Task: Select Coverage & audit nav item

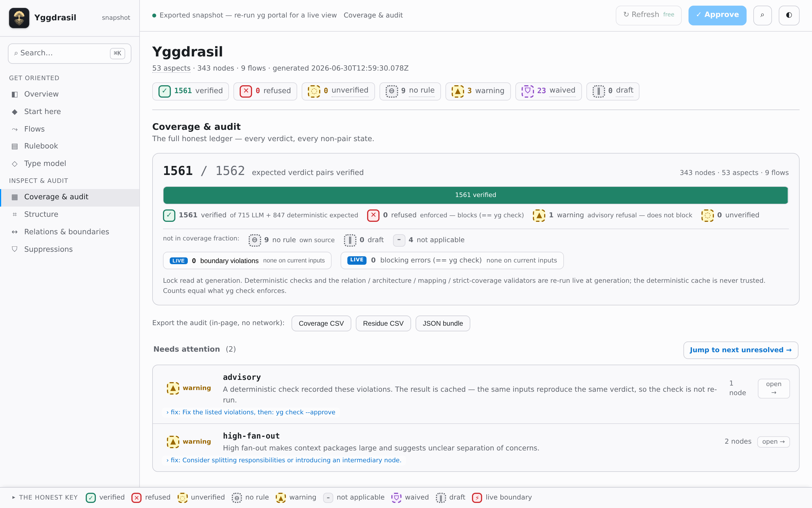Action: (x=70, y=197)
